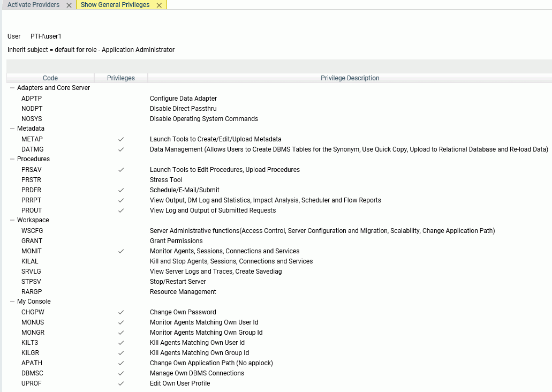Select the NODPT code row
The height and width of the screenshot is (392, 552).
pyautogui.click(x=32, y=109)
